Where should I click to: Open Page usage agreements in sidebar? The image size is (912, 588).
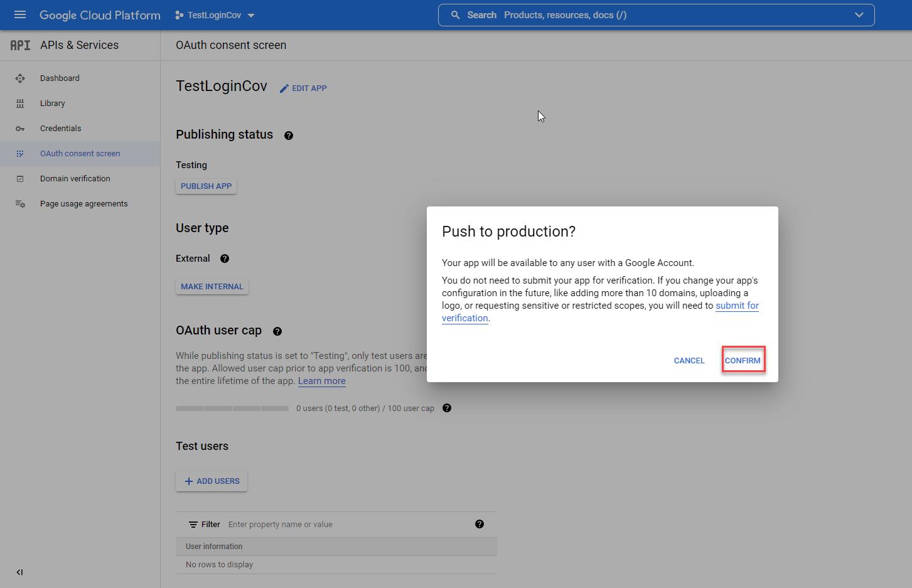coord(84,204)
